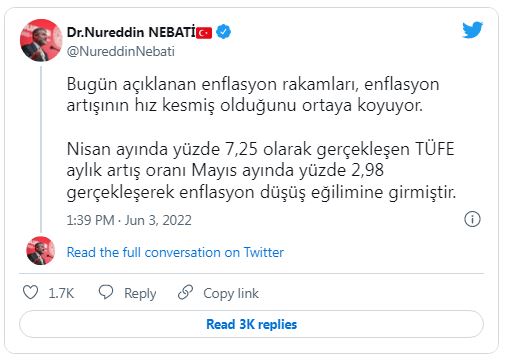Click the Dr.Nureddin NEBATİ display name
507x361 pixels.
coord(131,32)
